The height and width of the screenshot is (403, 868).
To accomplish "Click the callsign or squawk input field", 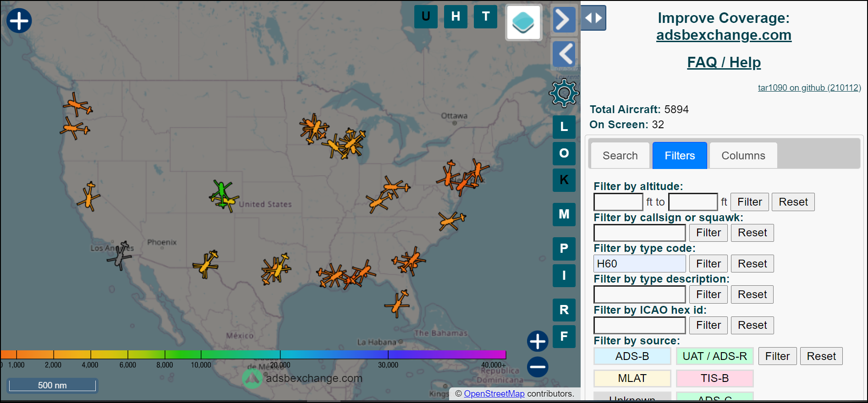I will [640, 233].
